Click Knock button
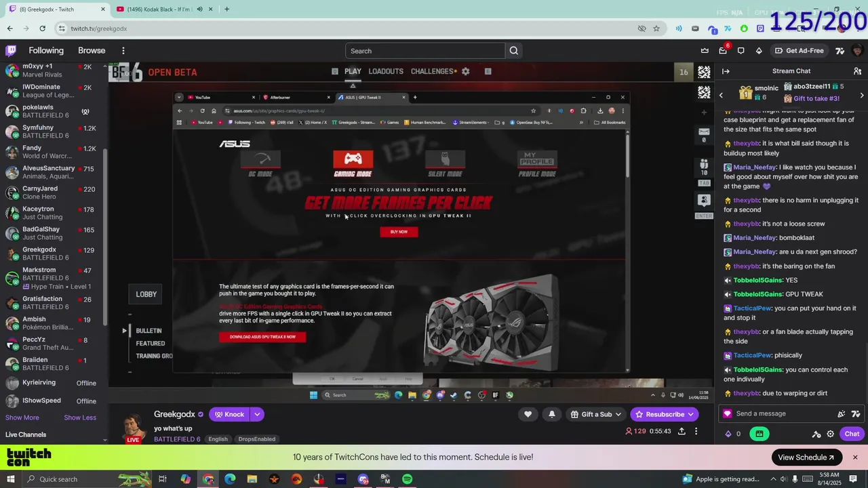 (x=229, y=414)
